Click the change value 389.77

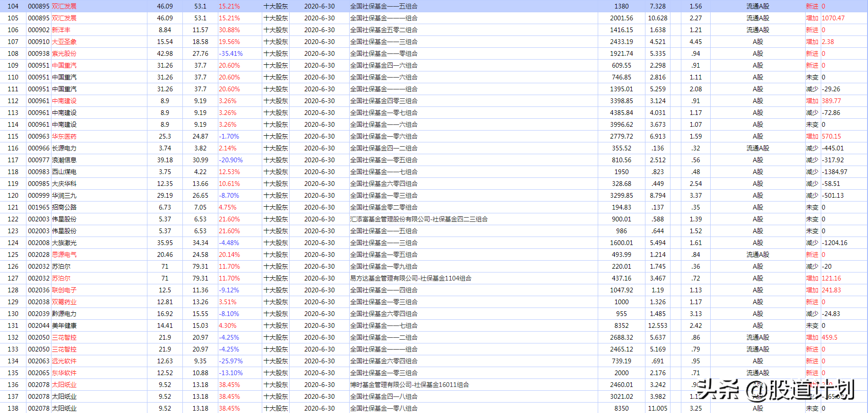coord(831,101)
